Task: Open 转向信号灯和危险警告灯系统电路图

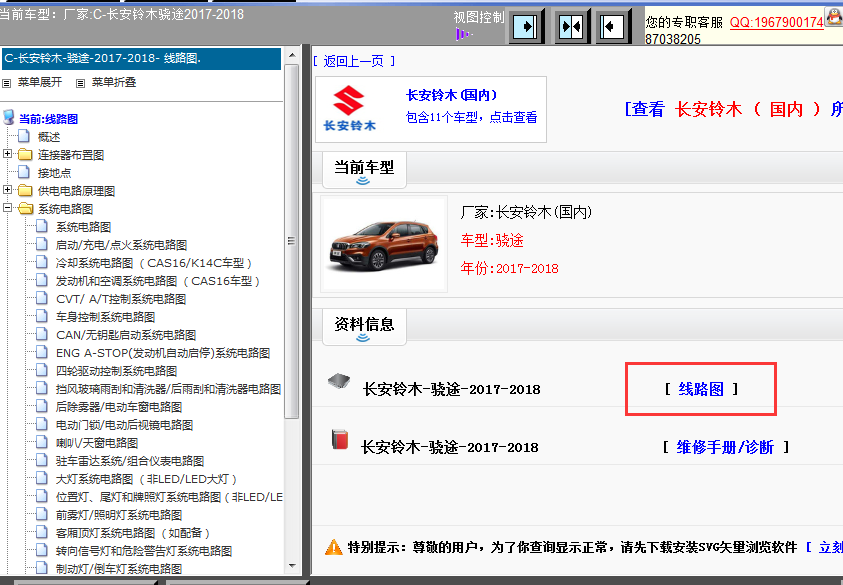Action: [x=144, y=551]
